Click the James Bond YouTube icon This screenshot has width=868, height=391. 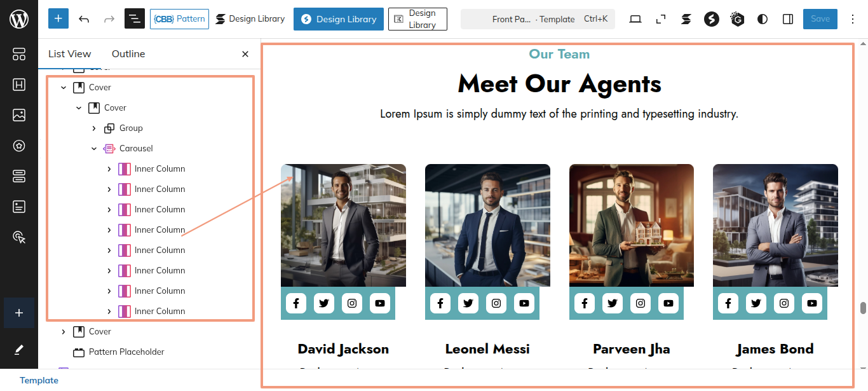coord(811,303)
